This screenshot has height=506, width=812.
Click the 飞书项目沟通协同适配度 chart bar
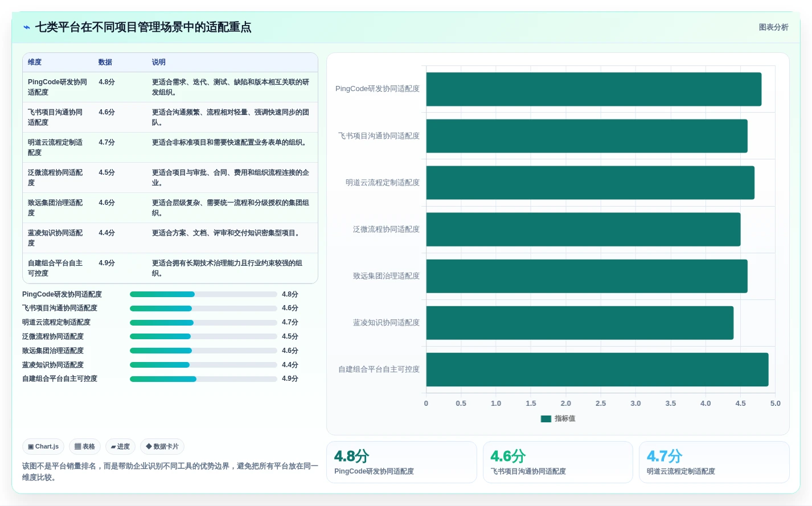587,136
